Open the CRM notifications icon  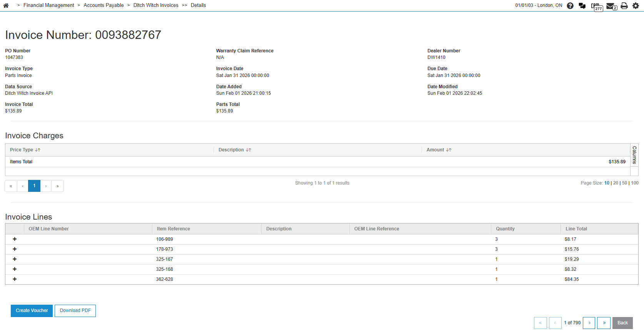coord(596,6)
